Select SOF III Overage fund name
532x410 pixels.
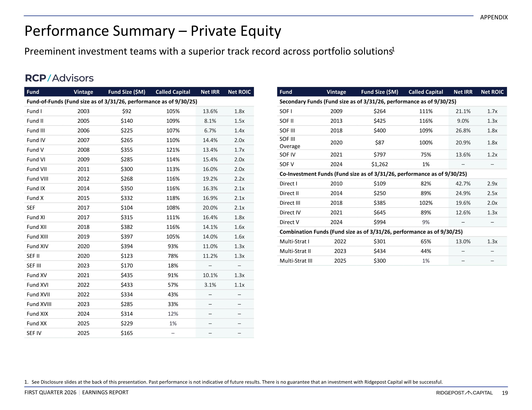(290, 143)
